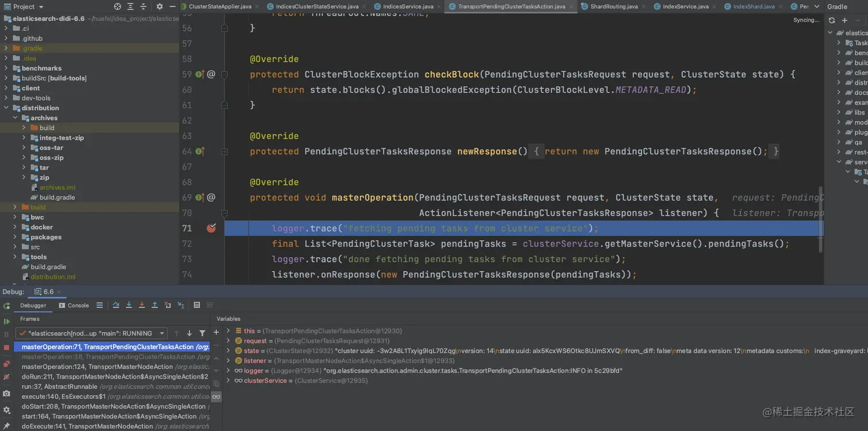868x431 pixels.
Task: Expand the clusterService variable
Action: tap(228, 380)
